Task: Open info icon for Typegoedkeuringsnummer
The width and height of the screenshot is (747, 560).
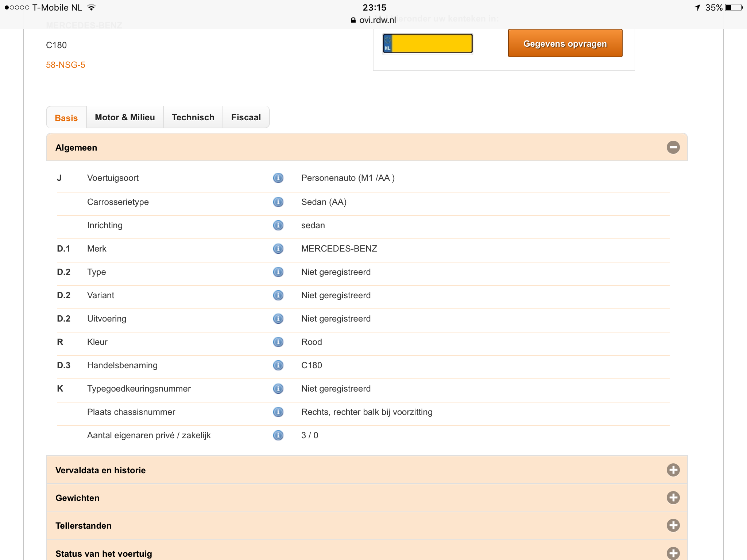Action: pyautogui.click(x=278, y=389)
